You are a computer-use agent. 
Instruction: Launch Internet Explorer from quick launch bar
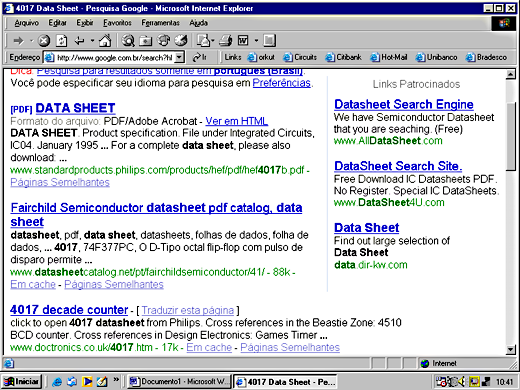click(x=57, y=381)
